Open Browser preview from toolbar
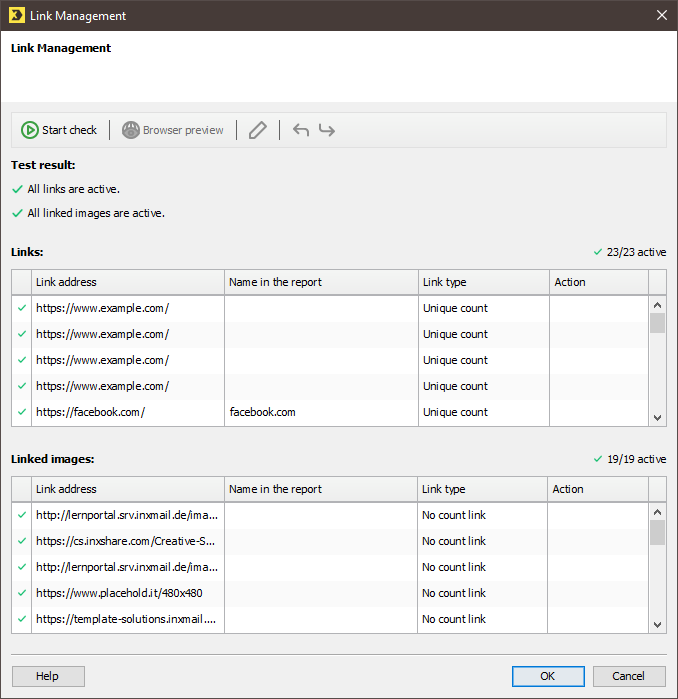The width and height of the screenshot is (678, 699). (173, 130)
